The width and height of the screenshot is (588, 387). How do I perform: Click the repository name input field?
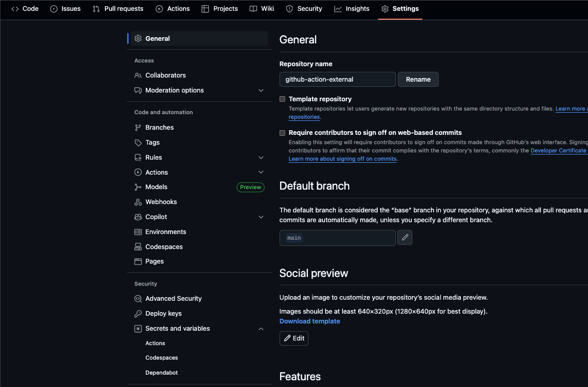[337, 79]
